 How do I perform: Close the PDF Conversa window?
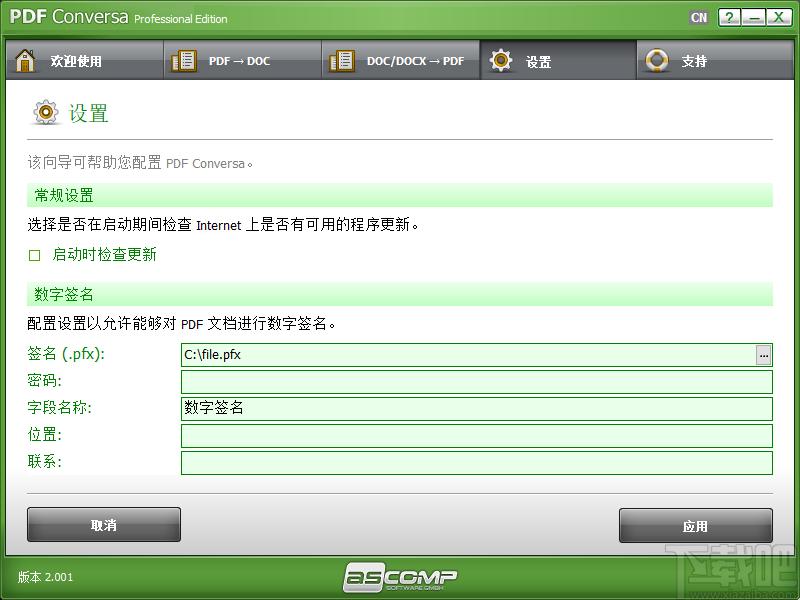click(779, 18)
